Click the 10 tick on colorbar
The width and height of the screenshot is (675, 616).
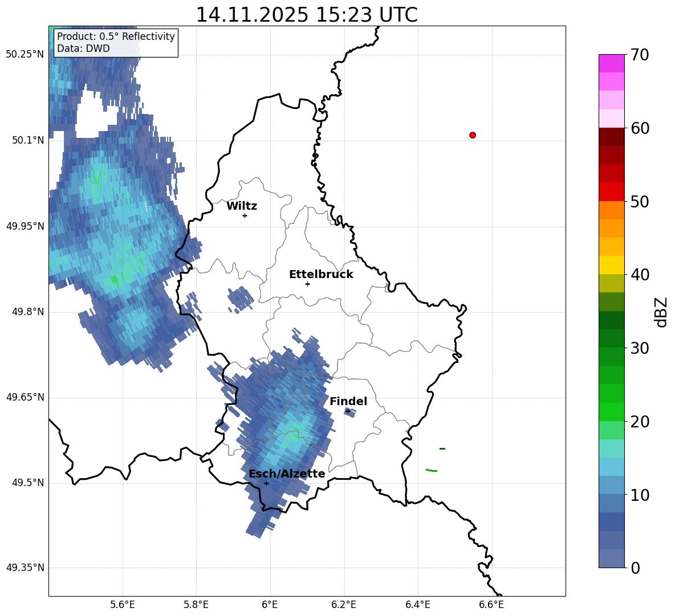(x=640, y=495)
